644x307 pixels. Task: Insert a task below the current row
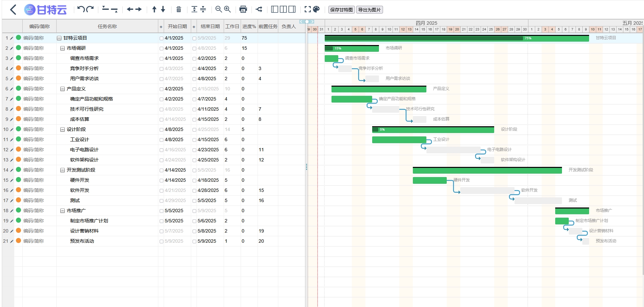tap(114, 9)
